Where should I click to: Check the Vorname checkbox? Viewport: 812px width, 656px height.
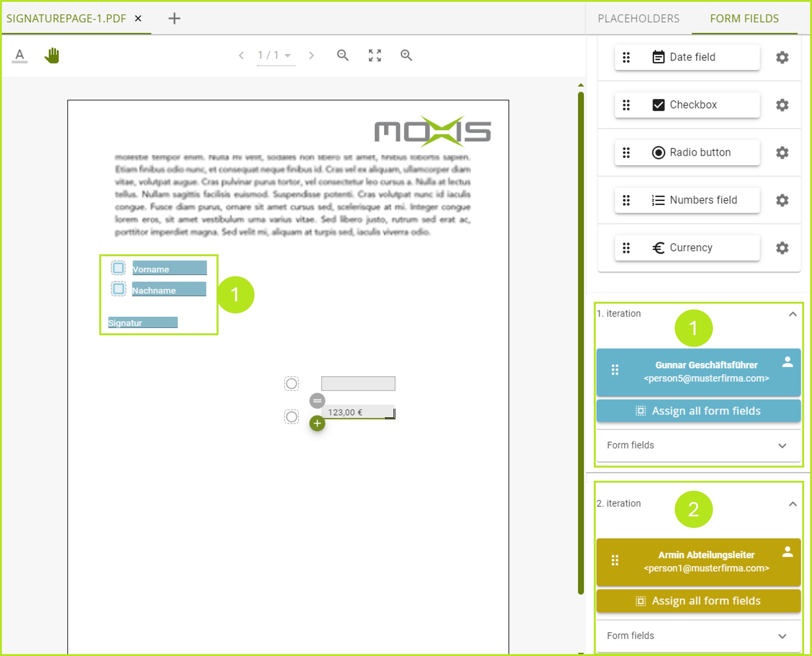click(x=118, y=268)
